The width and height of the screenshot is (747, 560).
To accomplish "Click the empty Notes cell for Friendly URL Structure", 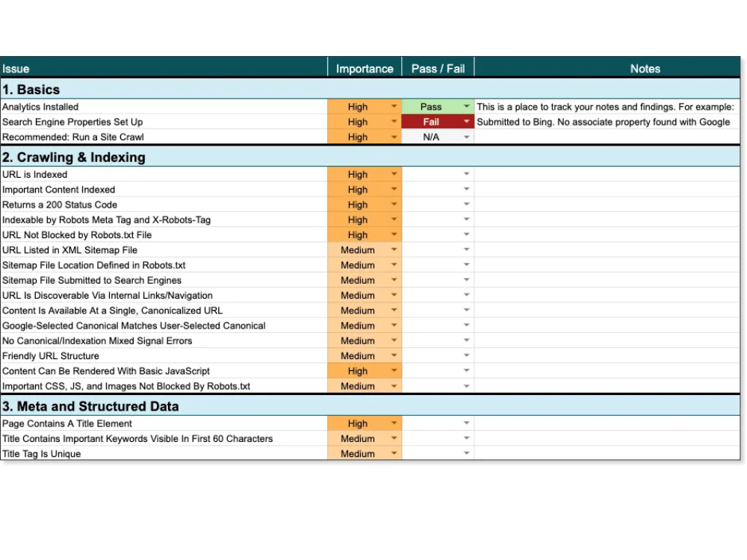I will pyautogui.click(x=607, y=355).
